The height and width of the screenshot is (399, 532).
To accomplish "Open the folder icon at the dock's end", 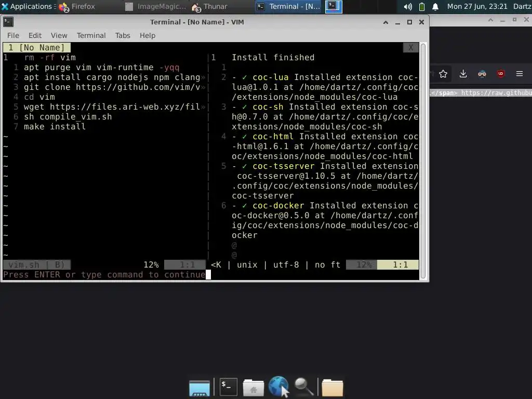I will point(332,388).
